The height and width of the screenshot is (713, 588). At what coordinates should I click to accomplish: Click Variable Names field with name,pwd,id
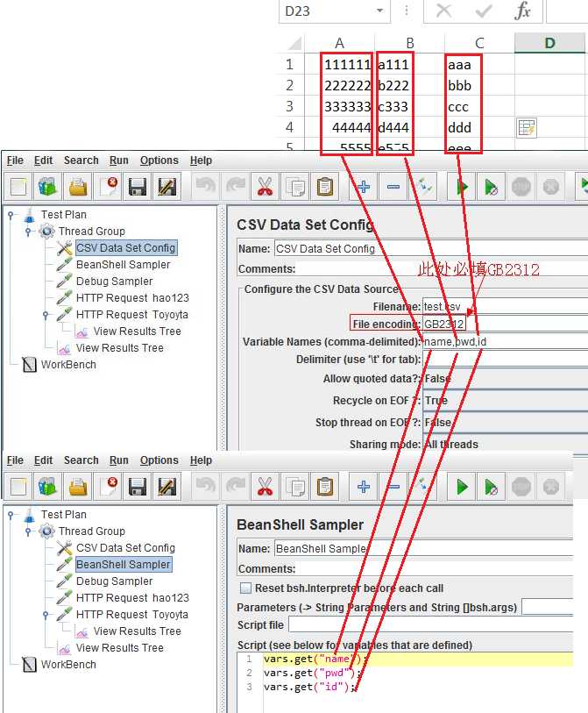[x=506, y=341]
